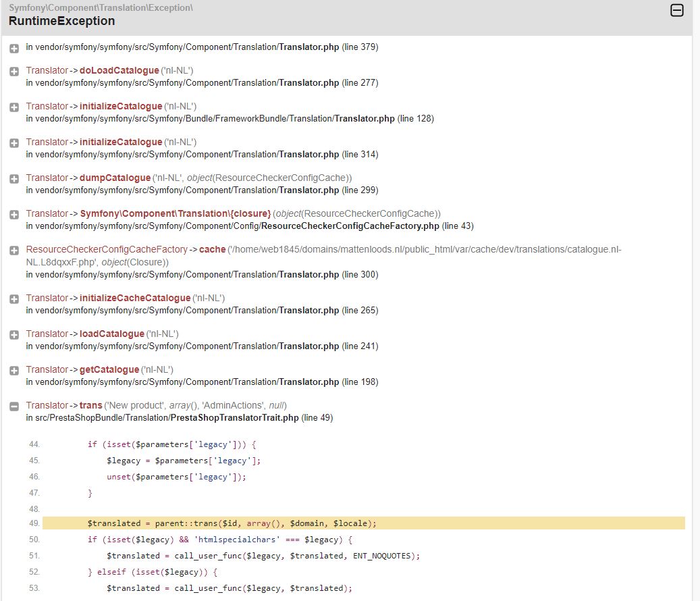Click the 'New product' argument in trans call
The image size is (700, 601).
(x=136, y=405)
